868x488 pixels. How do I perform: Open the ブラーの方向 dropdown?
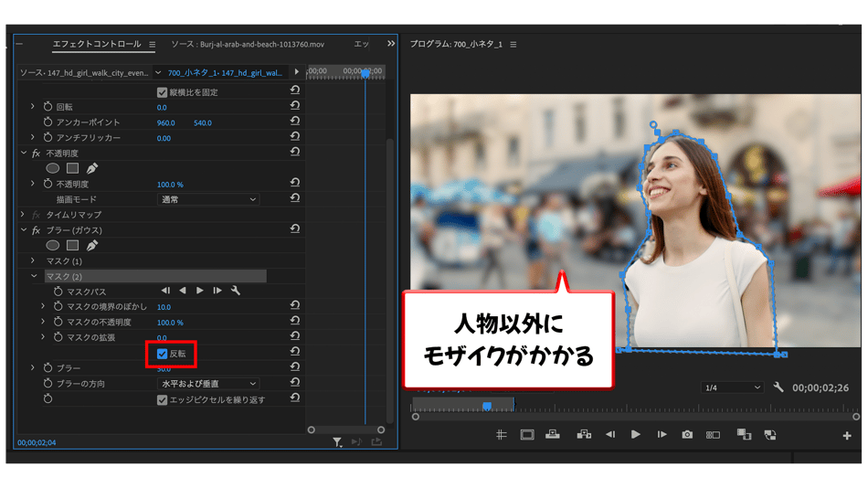coord(209,384)
